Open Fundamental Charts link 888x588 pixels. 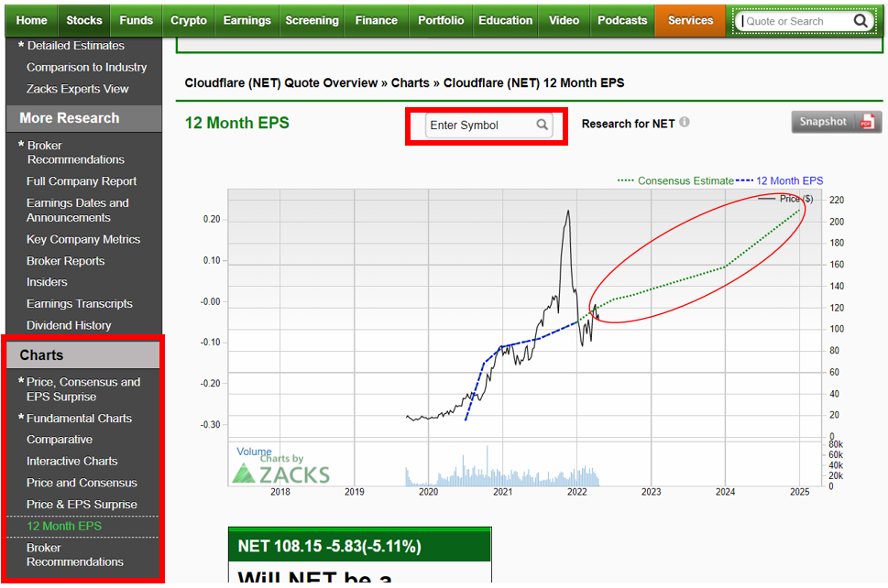click(x=80, y=419)
